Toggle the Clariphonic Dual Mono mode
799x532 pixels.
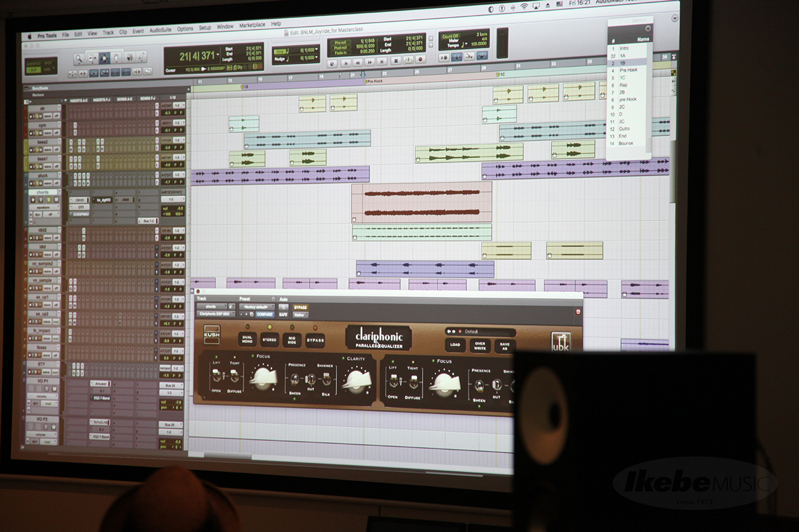pyautogui.click(x=247, y=339)
